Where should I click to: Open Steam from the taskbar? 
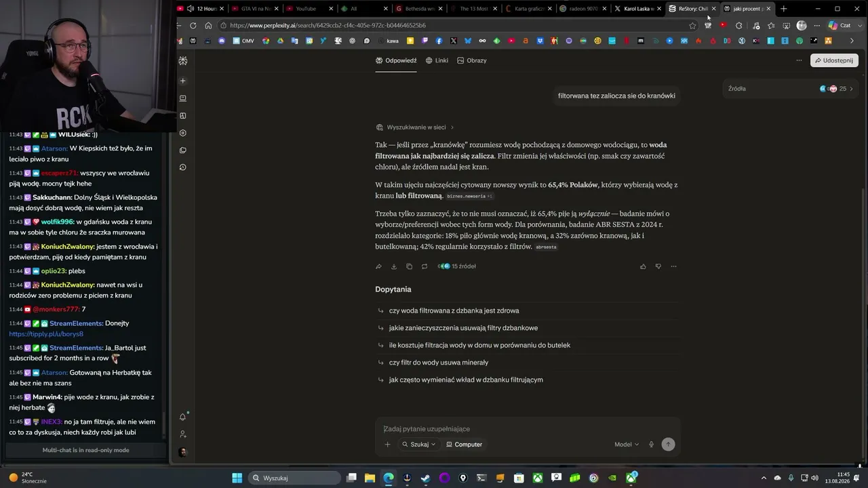(425, 478)
